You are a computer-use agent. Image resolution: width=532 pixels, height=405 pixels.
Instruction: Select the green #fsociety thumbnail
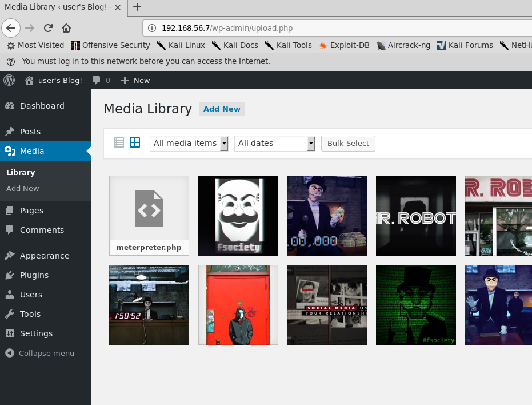[x=416, y=305]
